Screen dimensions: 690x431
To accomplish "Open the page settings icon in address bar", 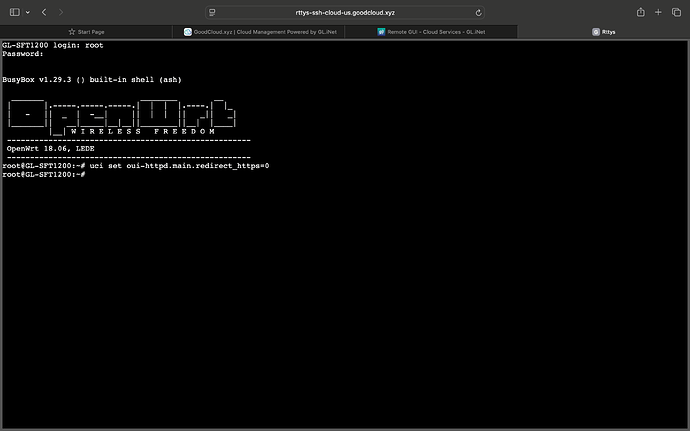I will tap(212, 12).
